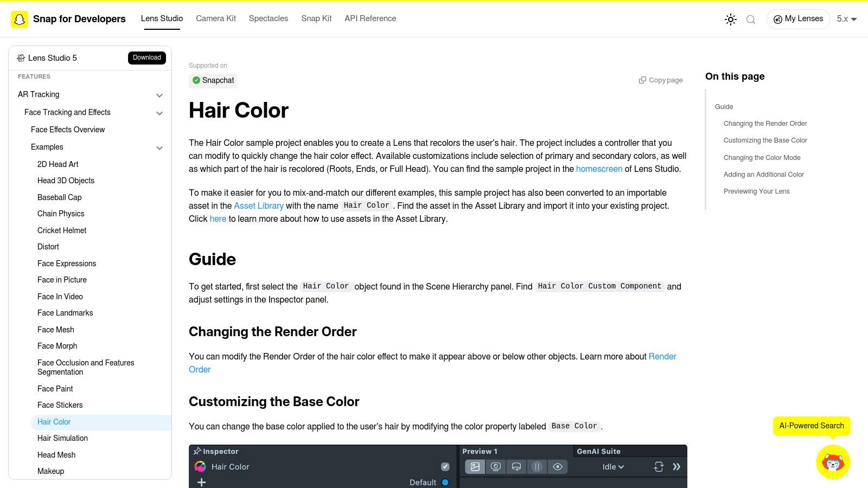The image size is (868, 488).
Task: Click the pause icon in Preview
Action: click(537, 467)
